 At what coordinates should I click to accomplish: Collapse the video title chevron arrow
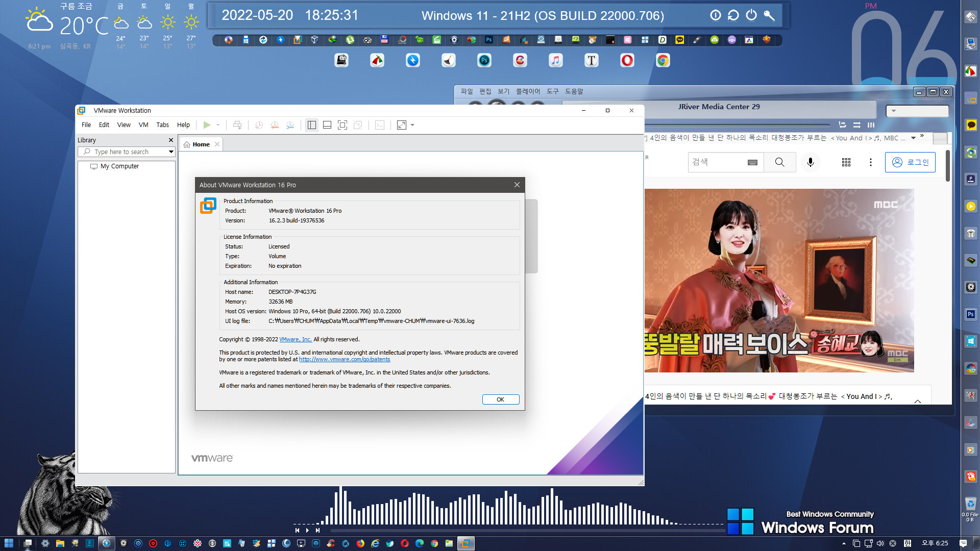(918, 402)
